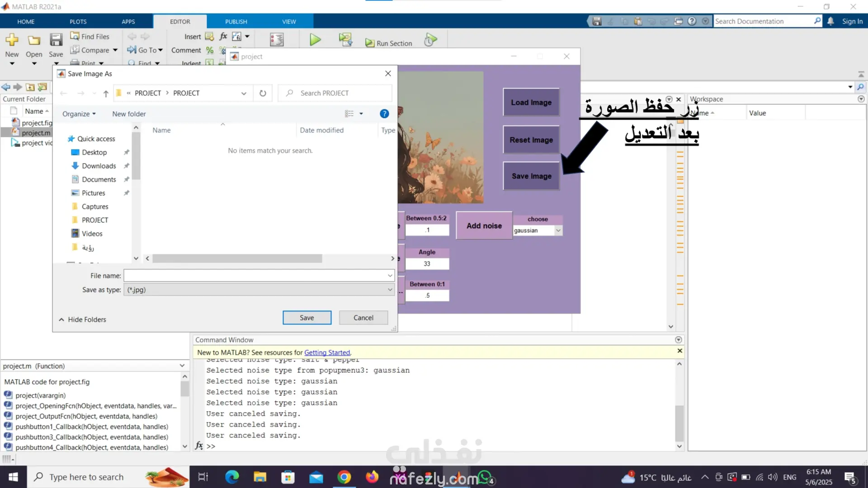868x488 pixels.
Task: Switch to the HOME tab
Action: coord(26,22)
